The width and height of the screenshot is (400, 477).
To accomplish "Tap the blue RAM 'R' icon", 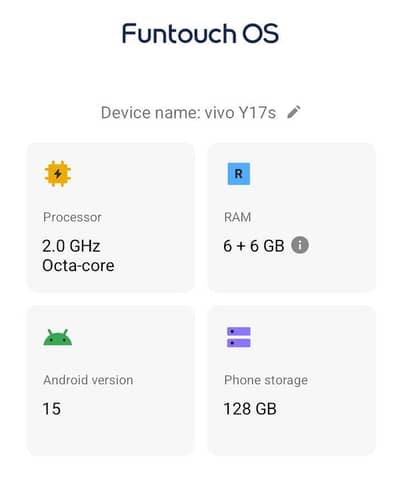I will click(239, 174).
